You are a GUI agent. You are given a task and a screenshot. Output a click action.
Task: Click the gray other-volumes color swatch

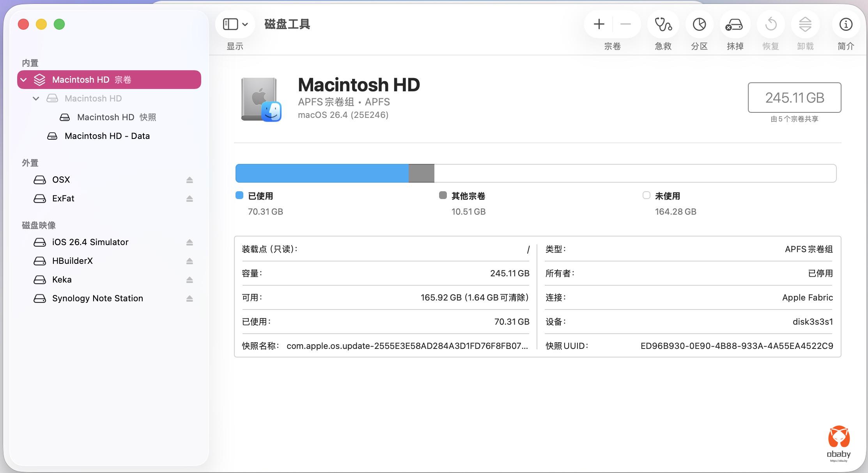point(443,195)
